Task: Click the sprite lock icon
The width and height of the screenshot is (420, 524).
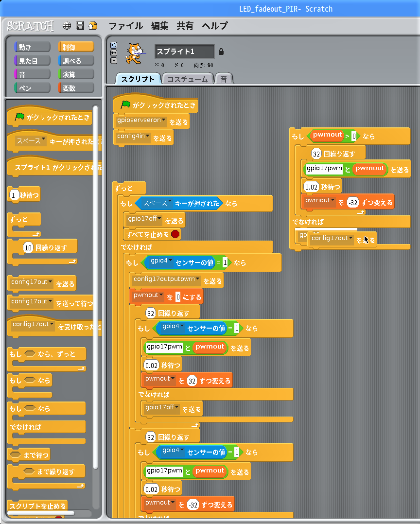Action: pos(221,52)
